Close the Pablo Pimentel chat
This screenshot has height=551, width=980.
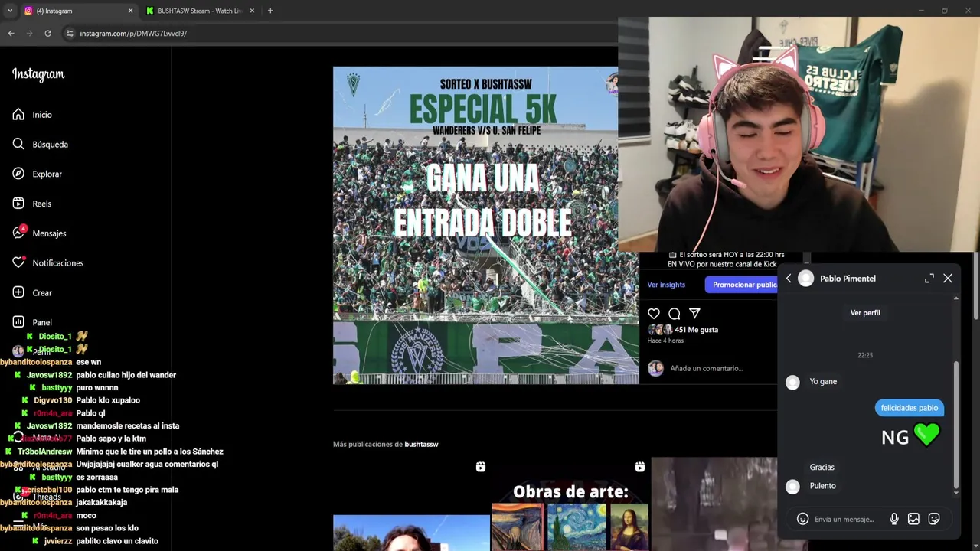tap(948, 279)
